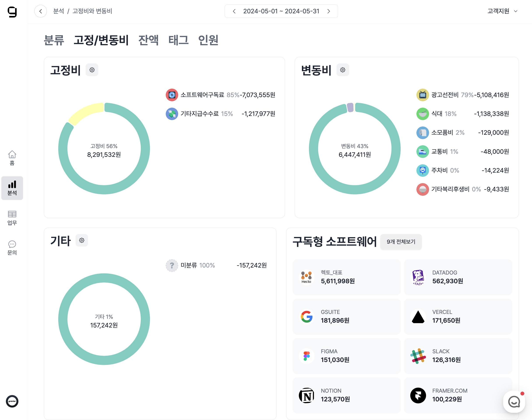Open the 변동비 settings gear icon

click(343, 70)
